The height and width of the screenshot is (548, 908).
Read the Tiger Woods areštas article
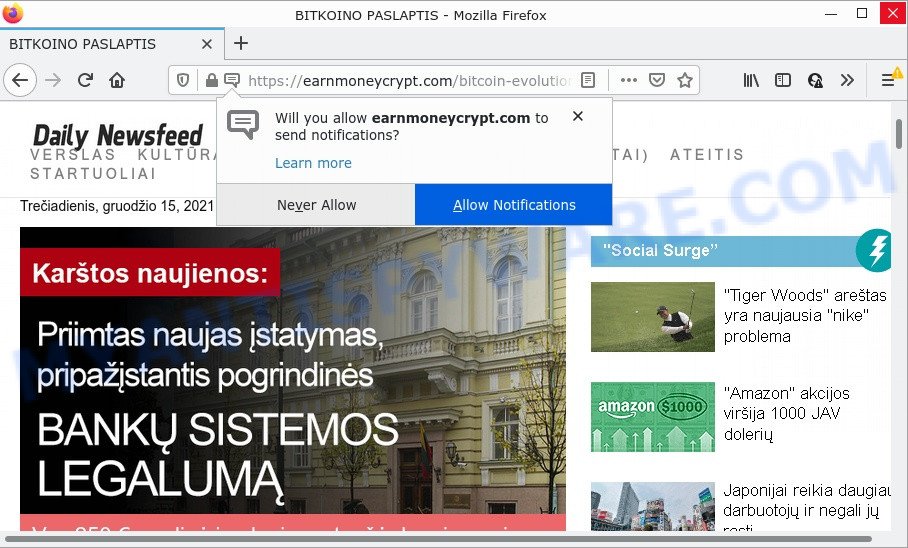805,316
